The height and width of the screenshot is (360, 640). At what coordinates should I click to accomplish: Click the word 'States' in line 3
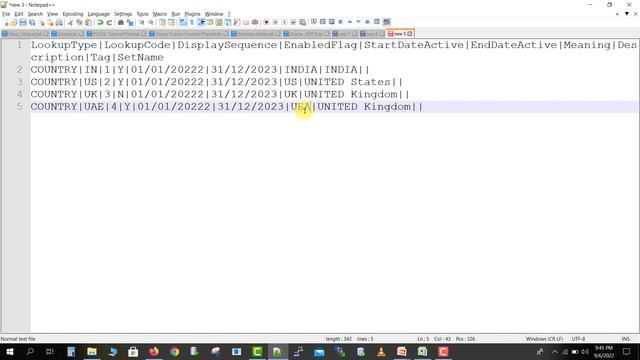[370, 82]
